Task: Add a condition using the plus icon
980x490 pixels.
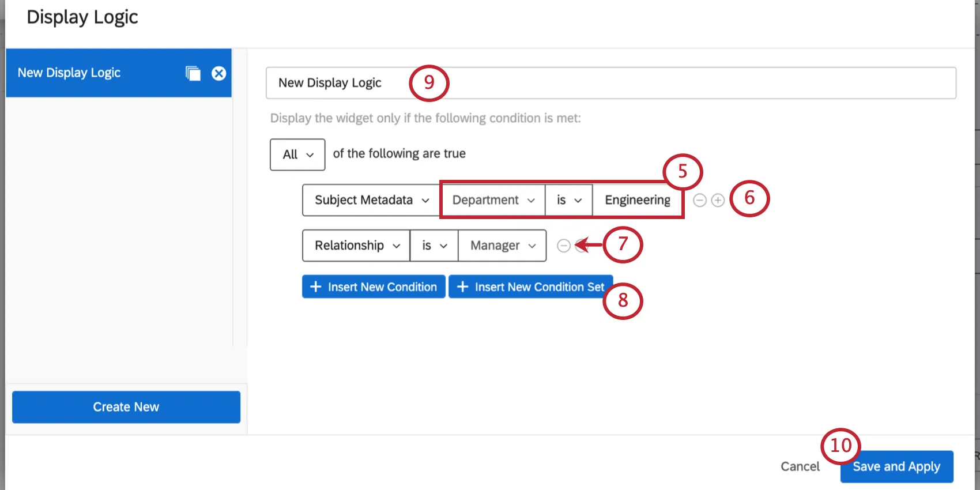Action: point(717,200)
